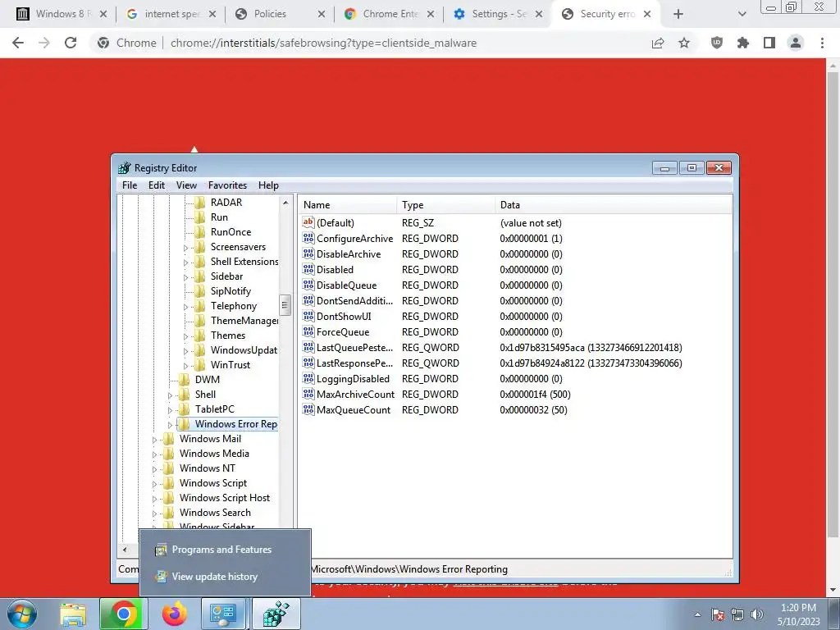Choose Programs and Features jump item
This screenshot has height=630, width=840.
221,550
